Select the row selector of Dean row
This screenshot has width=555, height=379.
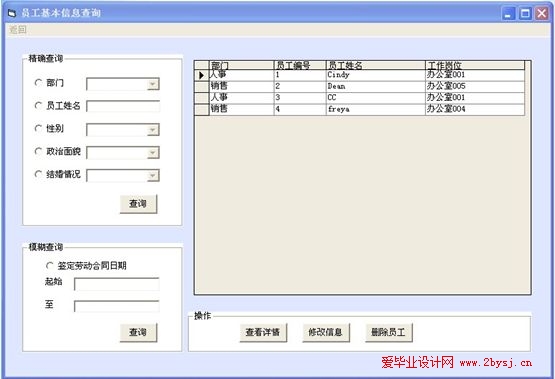point(202,87)
